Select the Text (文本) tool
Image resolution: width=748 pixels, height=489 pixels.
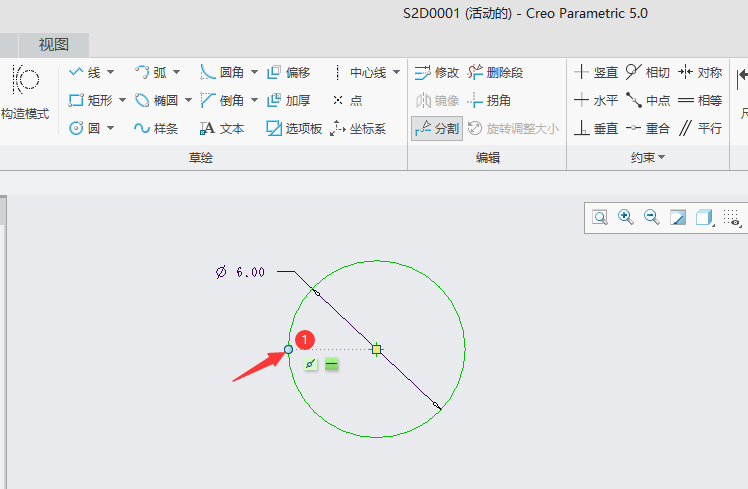[x=222, y=128]
